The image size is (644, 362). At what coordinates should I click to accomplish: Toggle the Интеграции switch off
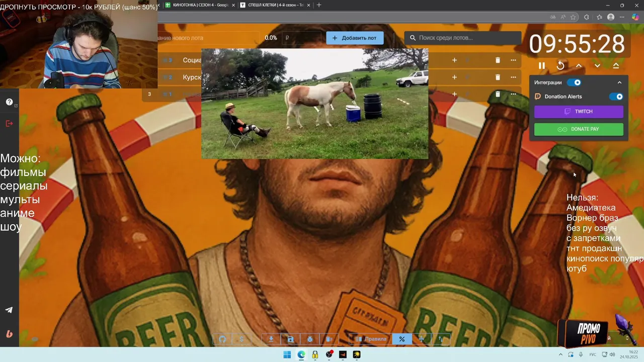coord(574,82)
